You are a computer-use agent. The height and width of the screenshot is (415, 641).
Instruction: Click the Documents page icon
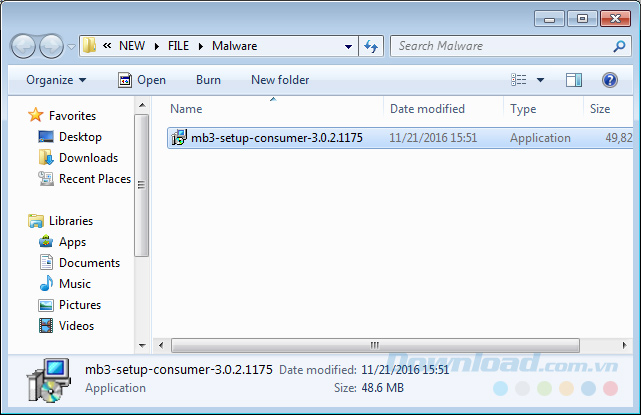46,262
